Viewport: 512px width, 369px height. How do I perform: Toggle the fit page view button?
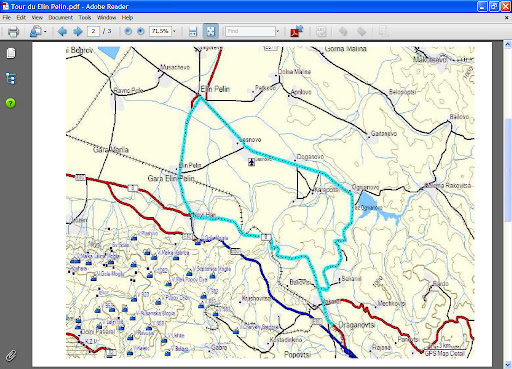211,31
